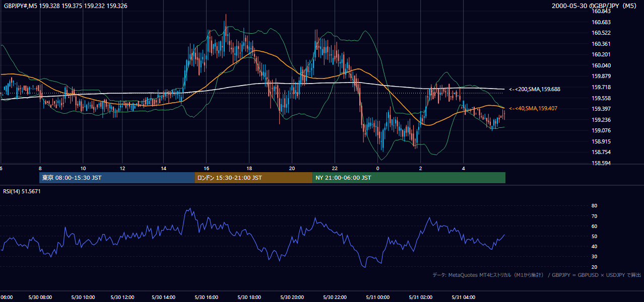644x302 pixels.
Task: Click price axis value 159.076
Action: (601, 130)
